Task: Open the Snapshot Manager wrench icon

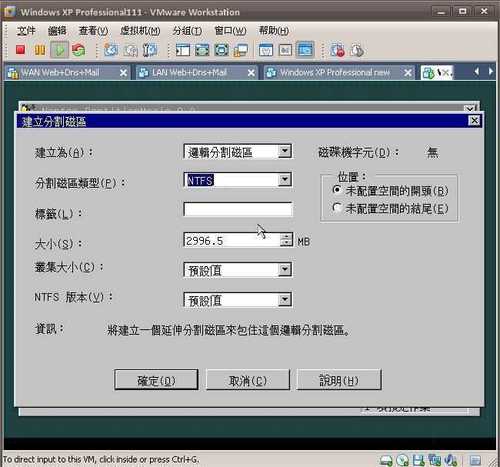Action: [x=150, y=50]
